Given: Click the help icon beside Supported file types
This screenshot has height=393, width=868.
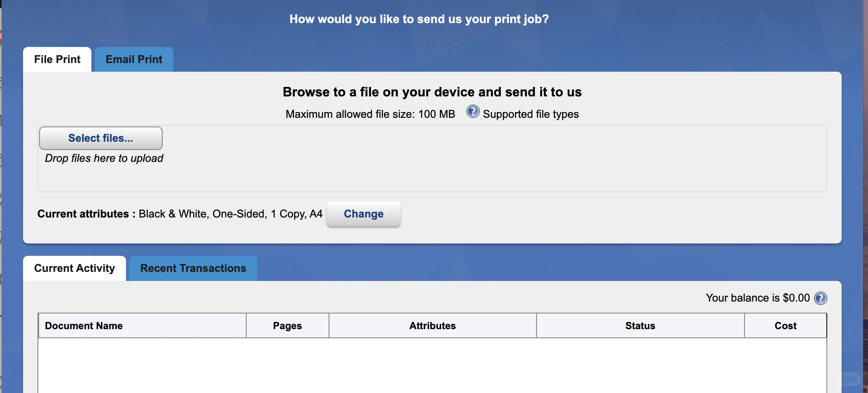Looking at the screenshot, I should [473, 112].
